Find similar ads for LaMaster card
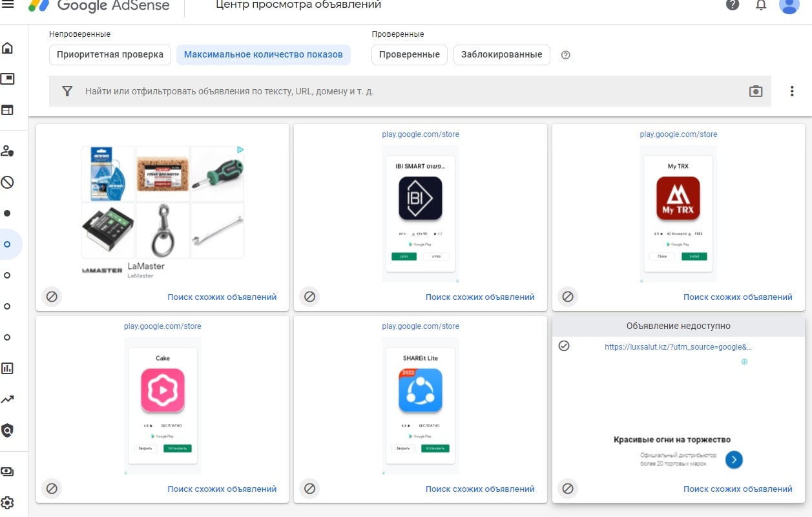This screenshot has height=517, width=812. click(x=222, y=297)
